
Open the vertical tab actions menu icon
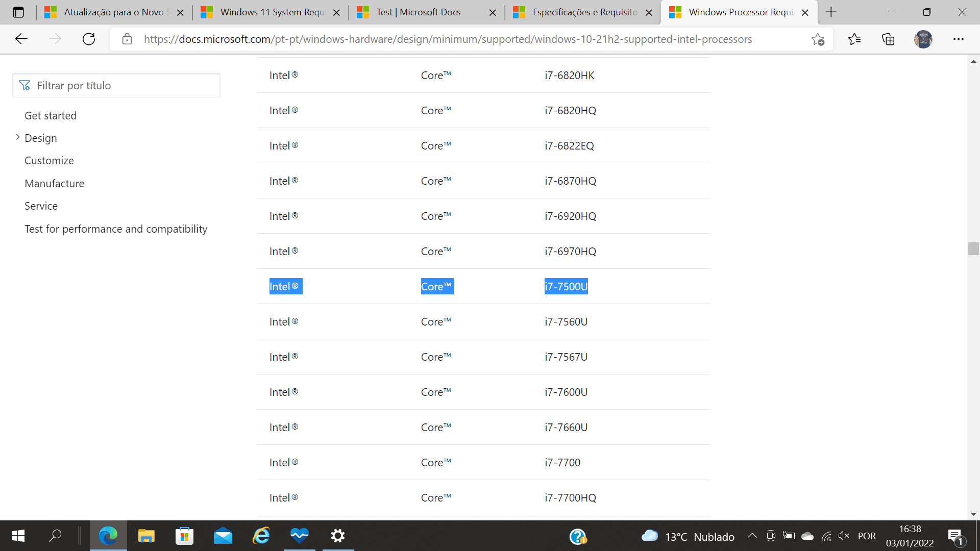tap(18, 12)
